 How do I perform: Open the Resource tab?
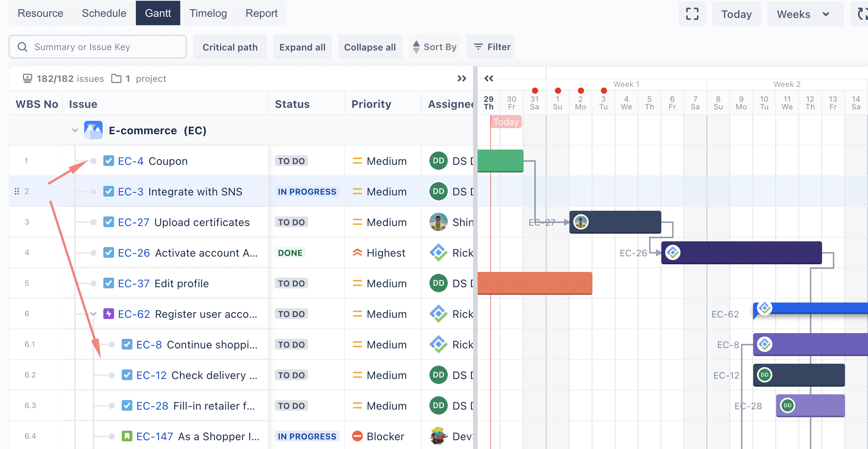pos(41,13)
